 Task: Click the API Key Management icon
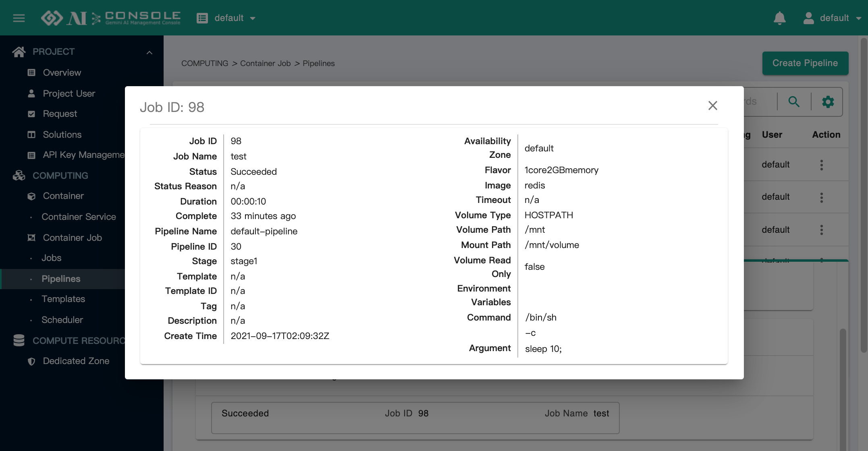pos(31,155)
